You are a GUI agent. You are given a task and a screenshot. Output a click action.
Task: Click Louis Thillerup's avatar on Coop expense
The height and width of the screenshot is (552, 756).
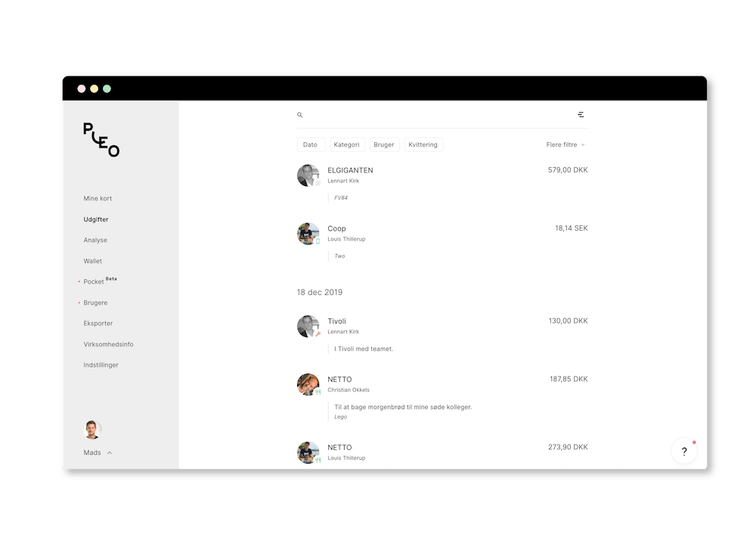coord(308,234)
